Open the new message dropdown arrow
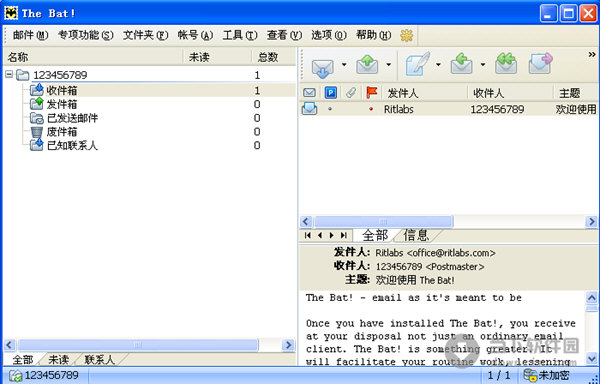The image size is (600, 384). [x=439, y=64]
